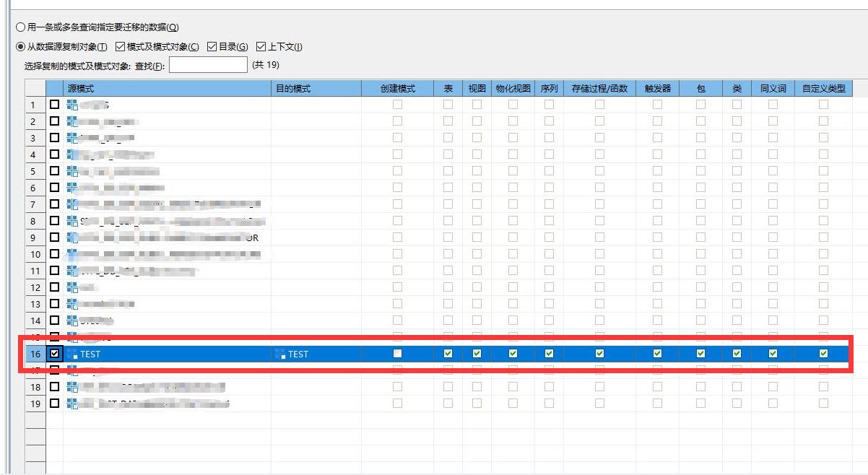Image resolution: width=868 pixels, height=475 pixels.
Task: Click the schema icon in row 12
Action: tap(72, 287)
